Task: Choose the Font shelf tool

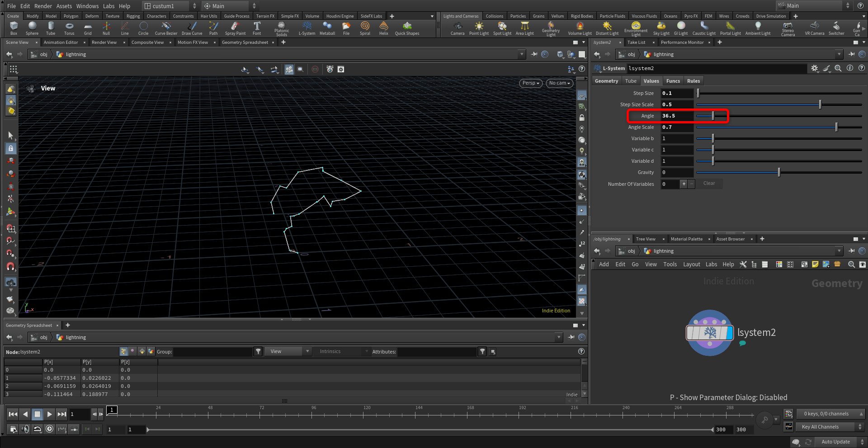Action: [x=257, y=28]
